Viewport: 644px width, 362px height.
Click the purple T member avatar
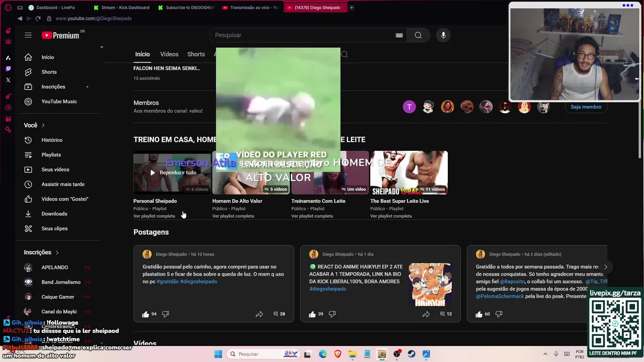pyautogui.click(x=409, y=107)
